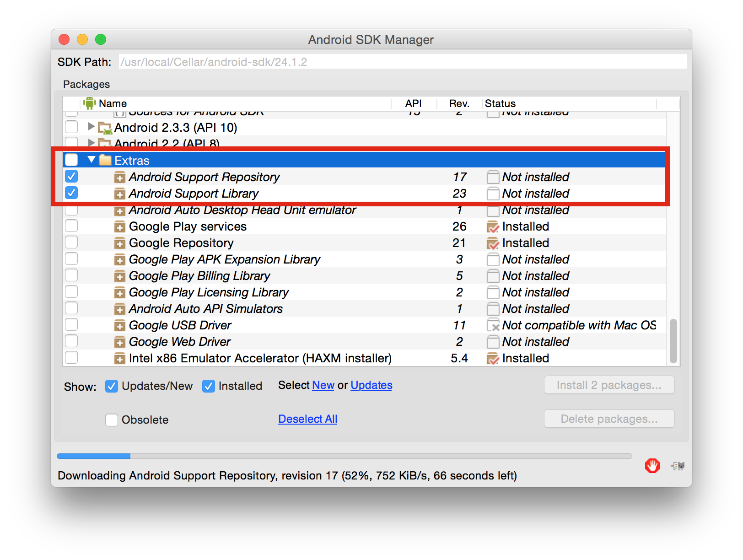Click the status icon for Google Play Billing Library
Viewport: 743px width, 560px height.
[x=493, y=276]
